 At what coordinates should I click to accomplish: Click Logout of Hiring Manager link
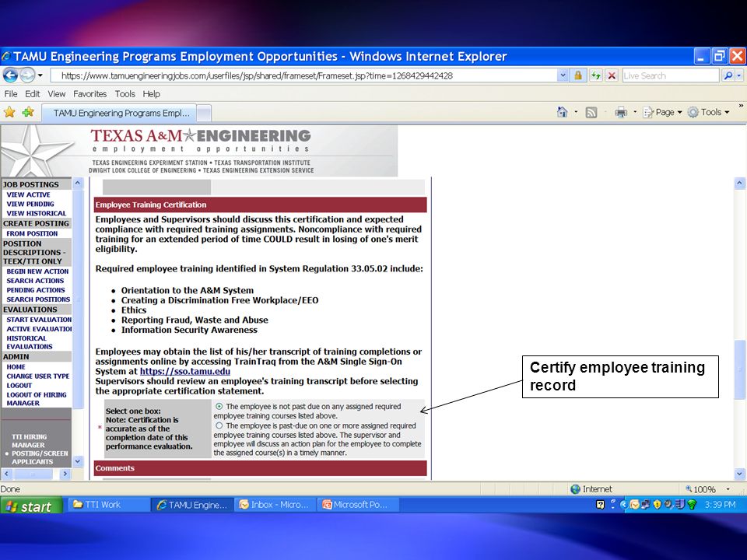click(x=37, y=399)
